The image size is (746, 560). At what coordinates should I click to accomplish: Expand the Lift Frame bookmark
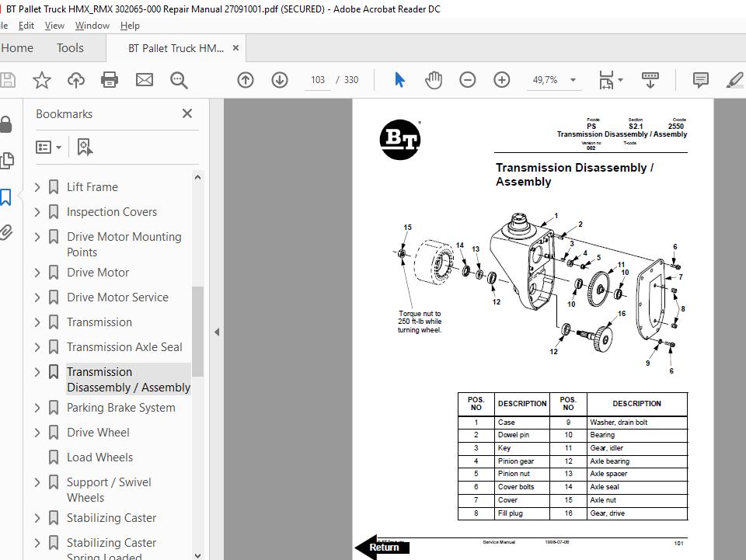(x=37, y=187)
